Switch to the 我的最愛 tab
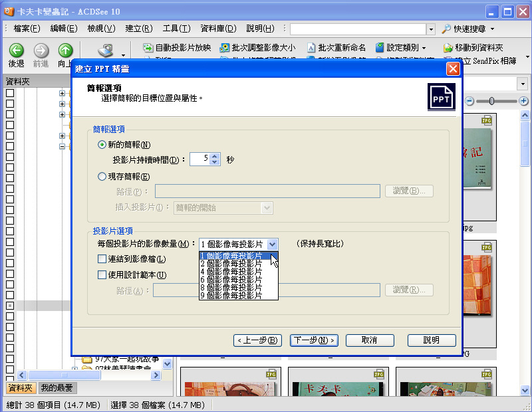The image size is (532, 412). tap(57, 388)
